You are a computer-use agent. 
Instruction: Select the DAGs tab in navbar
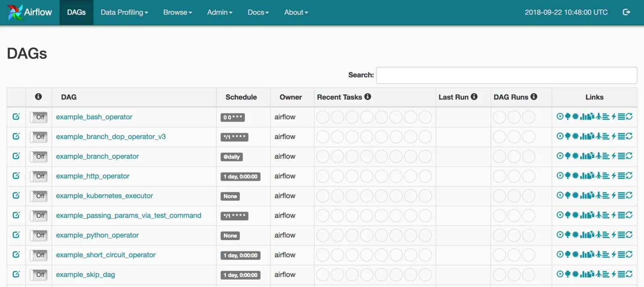click(x=76, y=12)
